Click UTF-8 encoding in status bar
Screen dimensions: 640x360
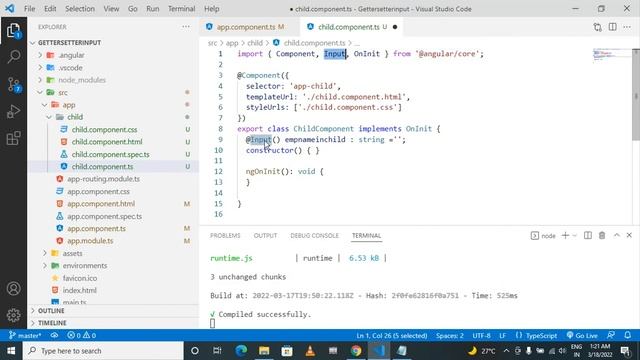pos(482,336)
